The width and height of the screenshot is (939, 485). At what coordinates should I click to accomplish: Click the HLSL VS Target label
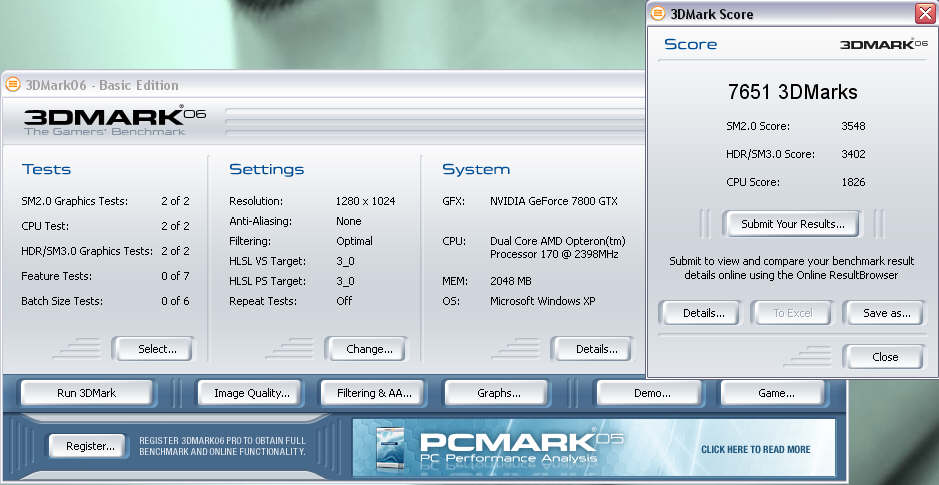click(x=267, y=261)
